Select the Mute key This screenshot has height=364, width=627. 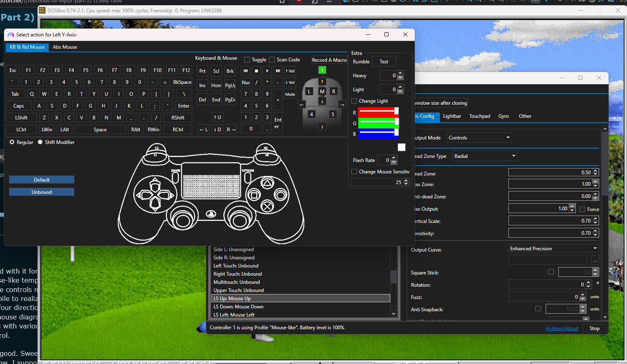(x=290, y=94)
